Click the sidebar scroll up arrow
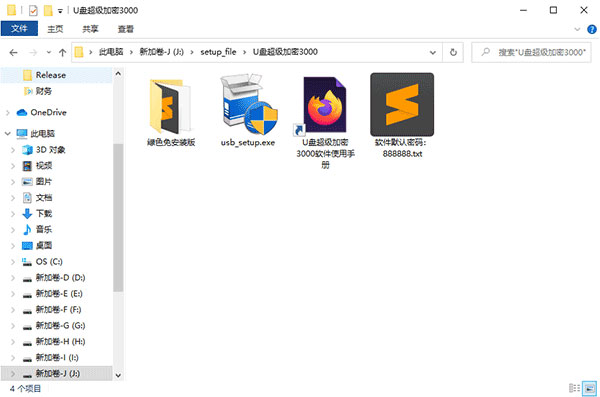 118,74
